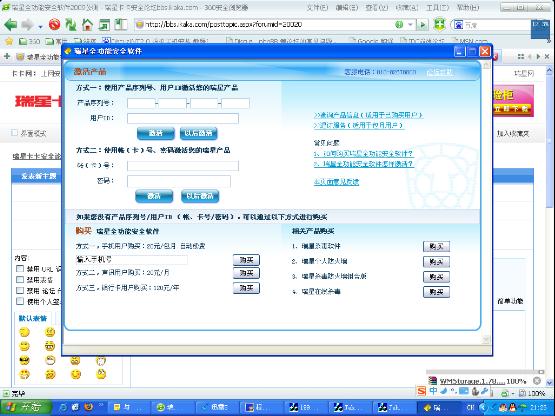The height and width of the screenshot is (416, 555).
Task: Focus the first 产品序列号 serial box
Action: click(x=141, y=103)
